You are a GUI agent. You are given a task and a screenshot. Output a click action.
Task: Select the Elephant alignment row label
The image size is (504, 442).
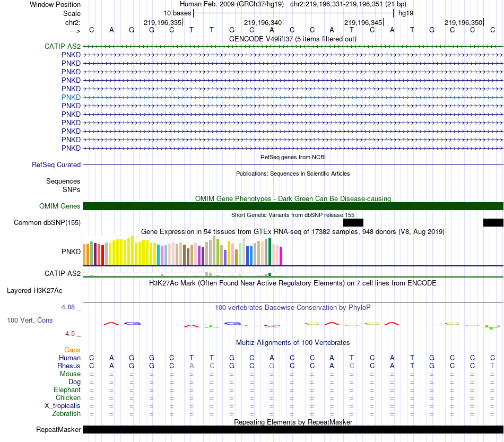67,389
